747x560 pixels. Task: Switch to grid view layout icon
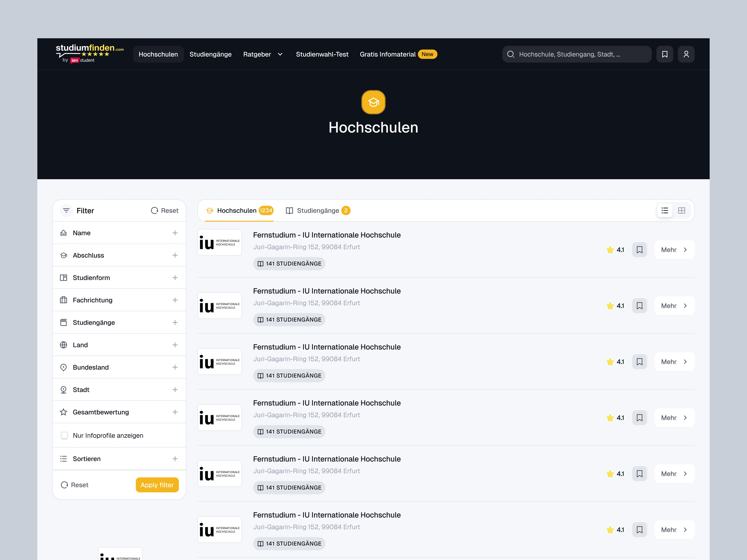[x=681, y=211]
